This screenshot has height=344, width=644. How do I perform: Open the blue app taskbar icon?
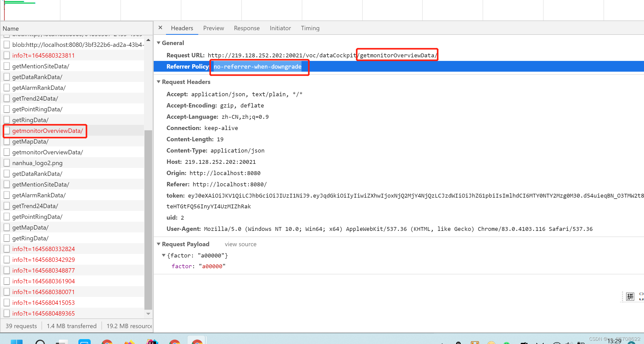coord(85,341)
